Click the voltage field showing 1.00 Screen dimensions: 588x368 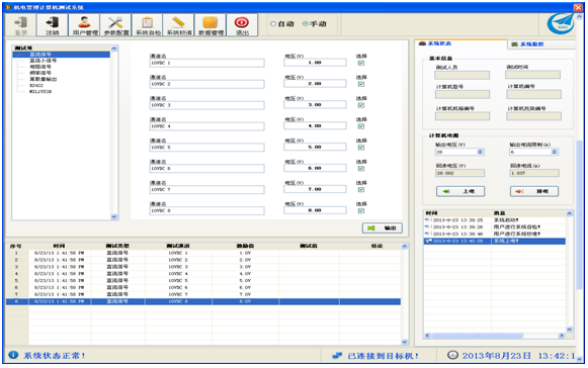point(315,63)
